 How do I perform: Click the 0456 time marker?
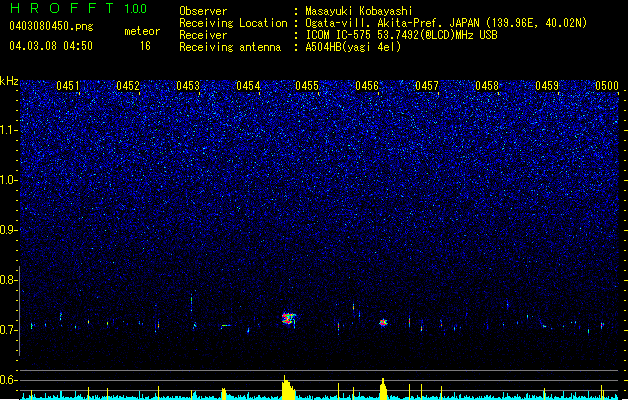367,86
